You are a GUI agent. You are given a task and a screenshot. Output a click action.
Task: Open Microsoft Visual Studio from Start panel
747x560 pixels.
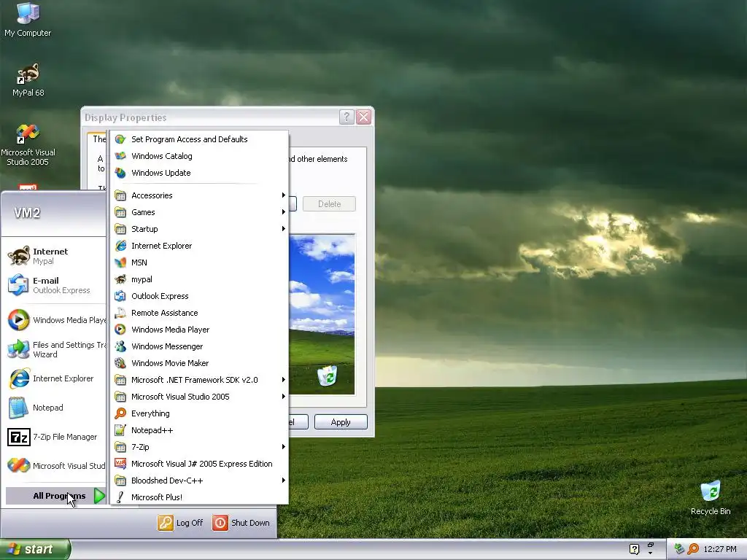click(x=55, y=466)
